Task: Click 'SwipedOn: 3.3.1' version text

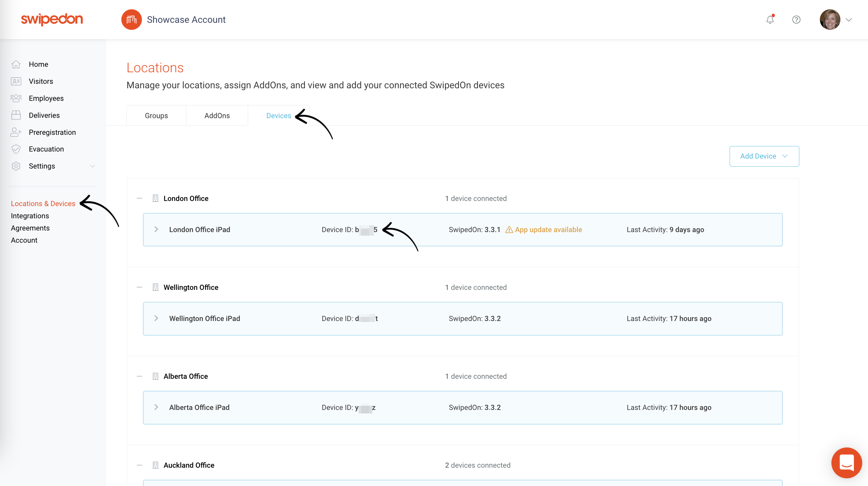Action: (x=474, y=230)
